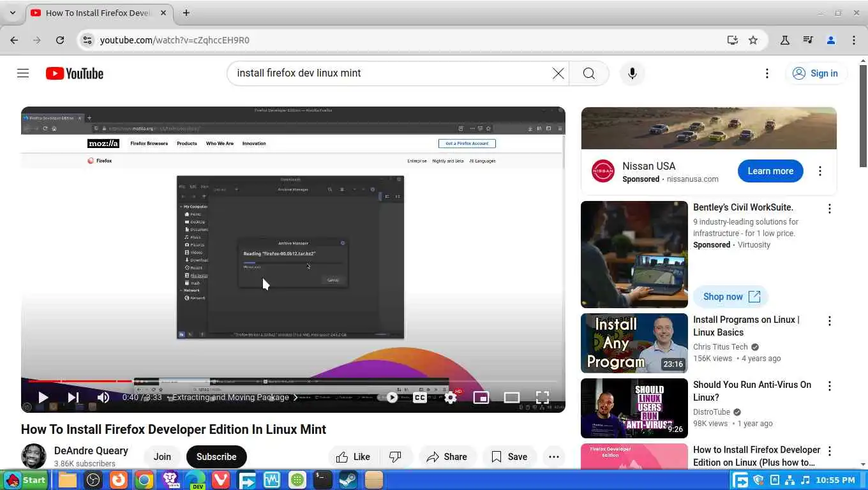Skip to the next video
The width and height of the screenshot is (868, 490).
(x=73, y=397)
